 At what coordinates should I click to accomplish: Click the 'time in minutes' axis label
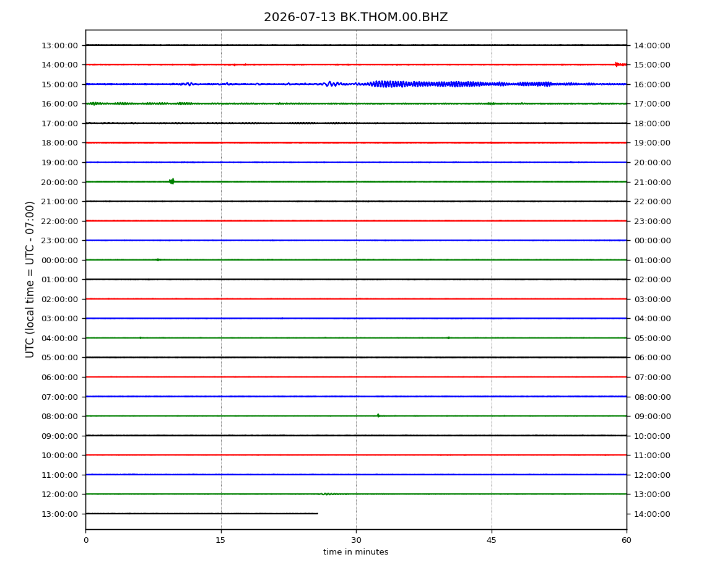[355, 552]
